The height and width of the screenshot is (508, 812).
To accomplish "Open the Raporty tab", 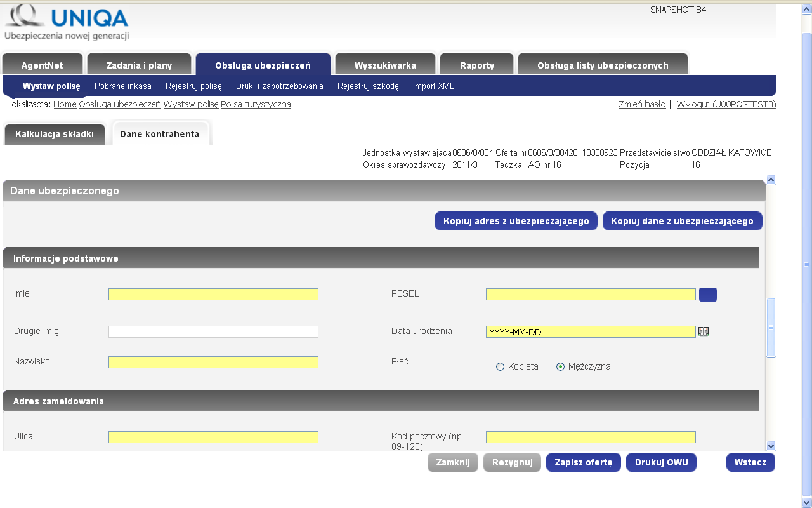I will pos(477,65).
